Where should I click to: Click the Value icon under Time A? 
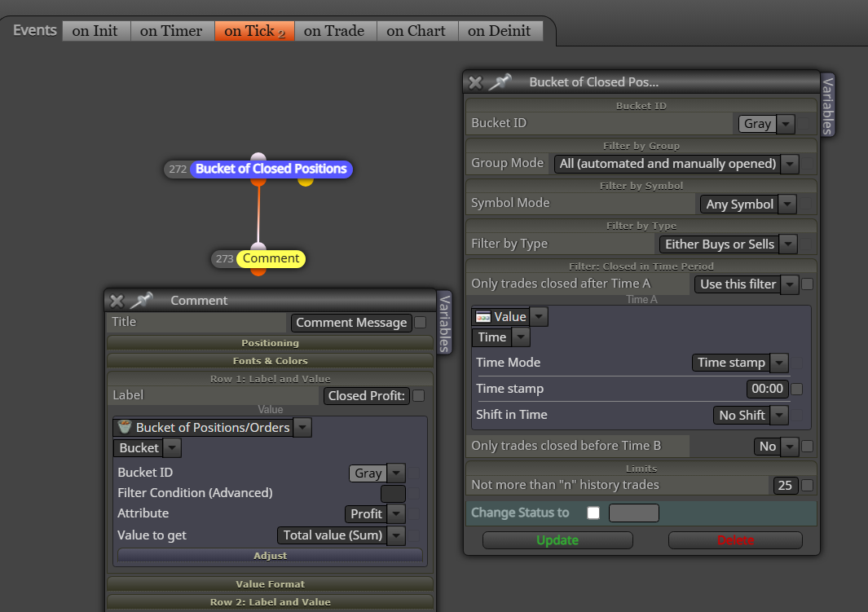483,316
